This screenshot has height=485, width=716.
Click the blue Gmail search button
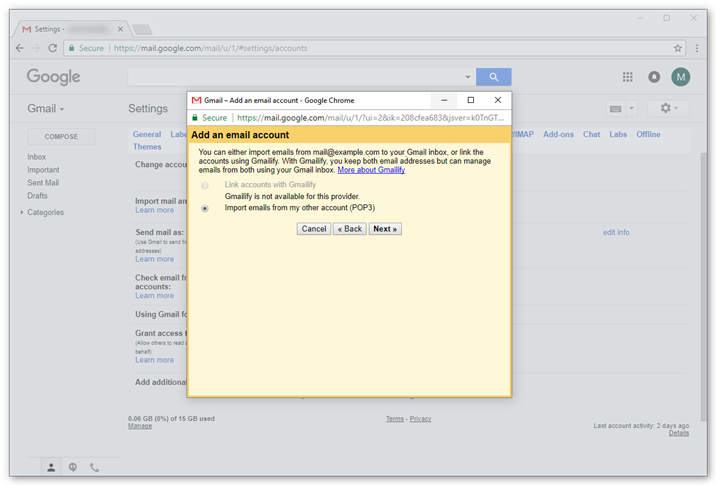493,77
